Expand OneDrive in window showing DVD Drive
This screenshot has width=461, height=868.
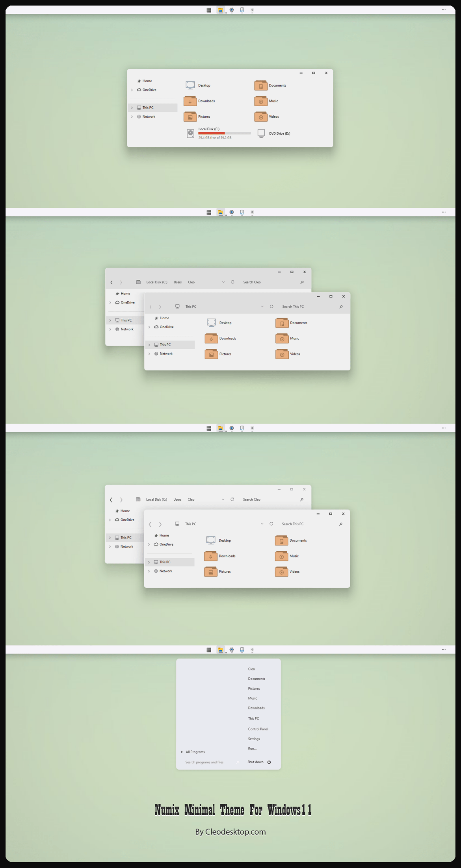132,90
